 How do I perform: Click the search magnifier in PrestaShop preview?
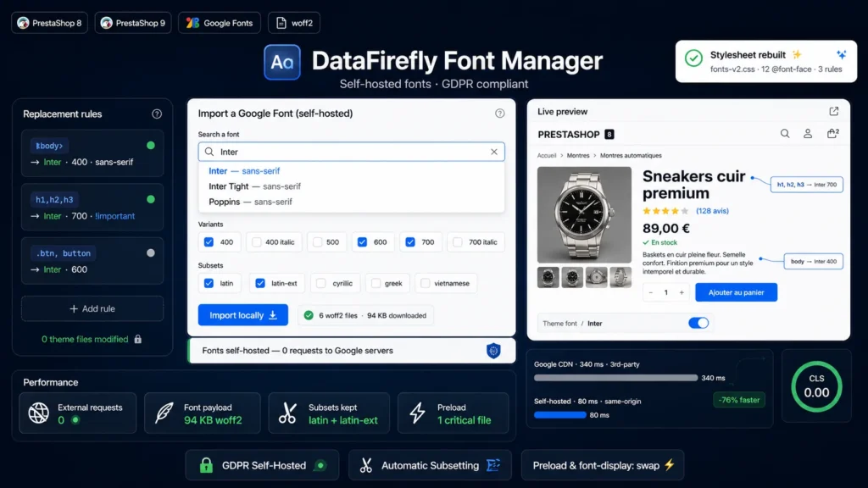[785, 133]
